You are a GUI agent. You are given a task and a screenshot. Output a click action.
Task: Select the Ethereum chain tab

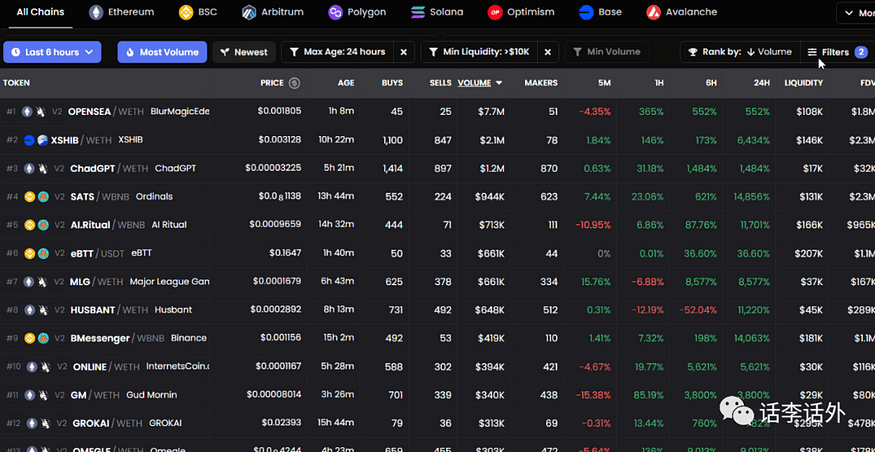(121, 12)
